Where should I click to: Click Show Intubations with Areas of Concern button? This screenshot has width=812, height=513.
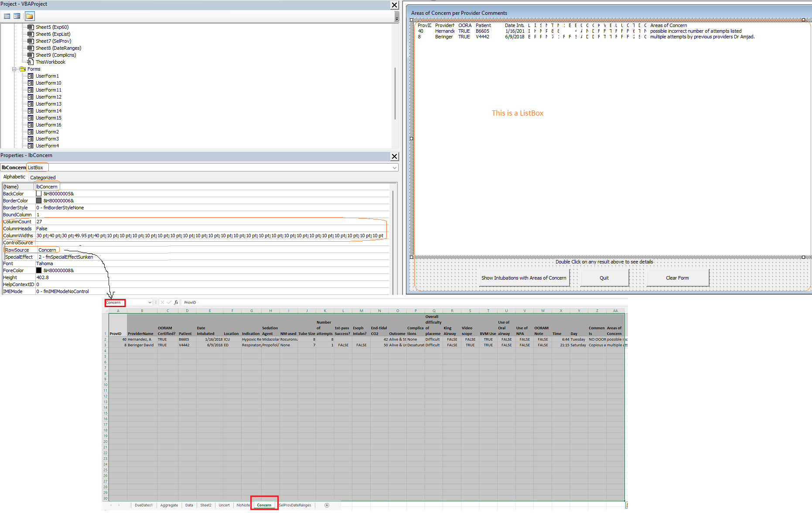pyautogui.click(x=524, y=278)
